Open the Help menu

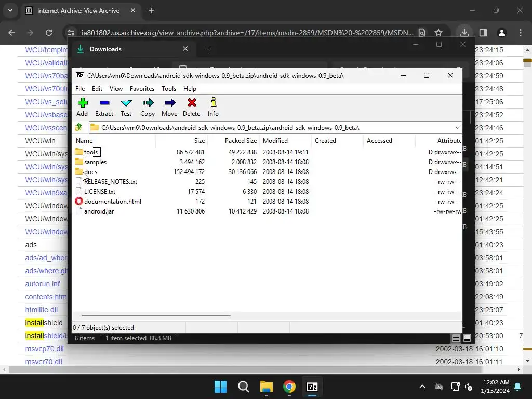coord(190,88)
